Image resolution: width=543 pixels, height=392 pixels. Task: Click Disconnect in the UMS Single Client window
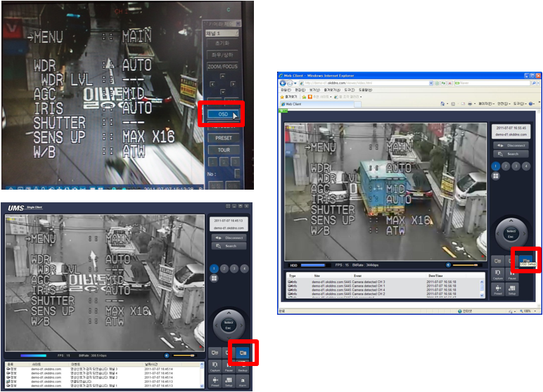[229, 237]
